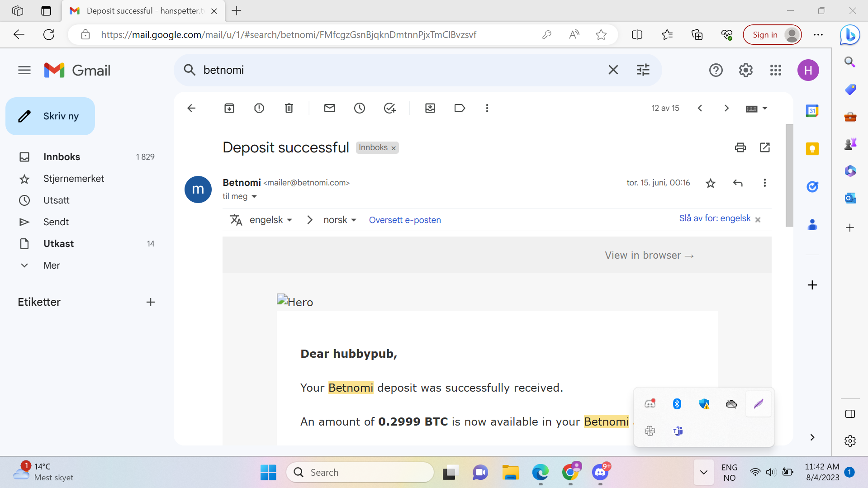Click Slå av for: engelsk

[715, 218]
